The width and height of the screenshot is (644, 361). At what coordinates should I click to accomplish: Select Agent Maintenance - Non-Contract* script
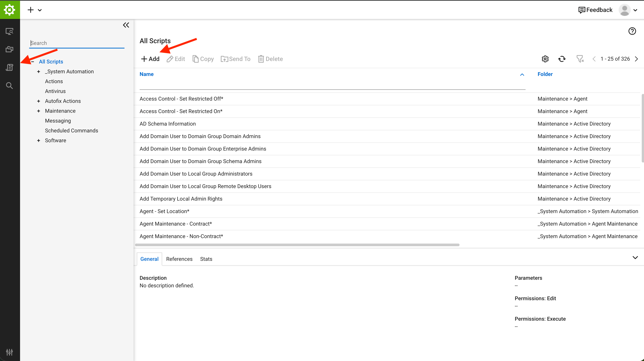(387, 237)
